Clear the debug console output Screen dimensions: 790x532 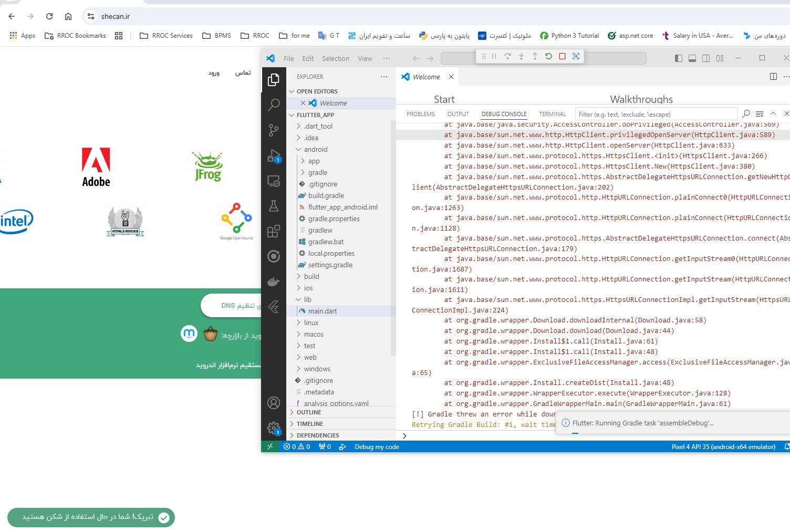(760, 113)
